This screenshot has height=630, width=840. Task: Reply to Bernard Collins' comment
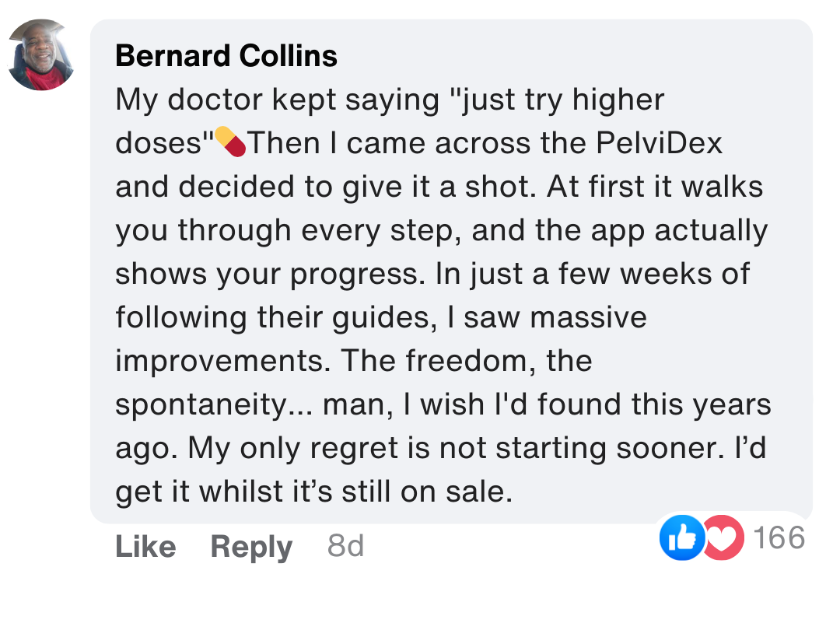(251, 547)
